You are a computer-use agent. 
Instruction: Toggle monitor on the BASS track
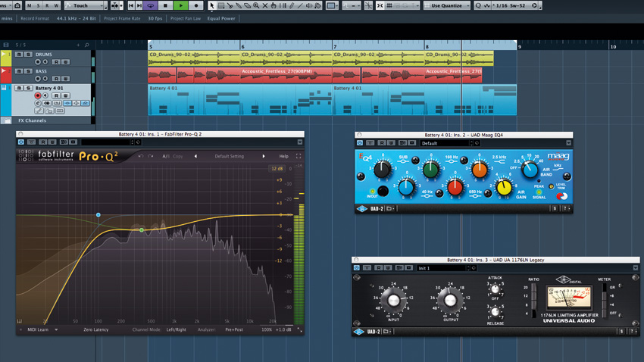(x=45, y=79)
